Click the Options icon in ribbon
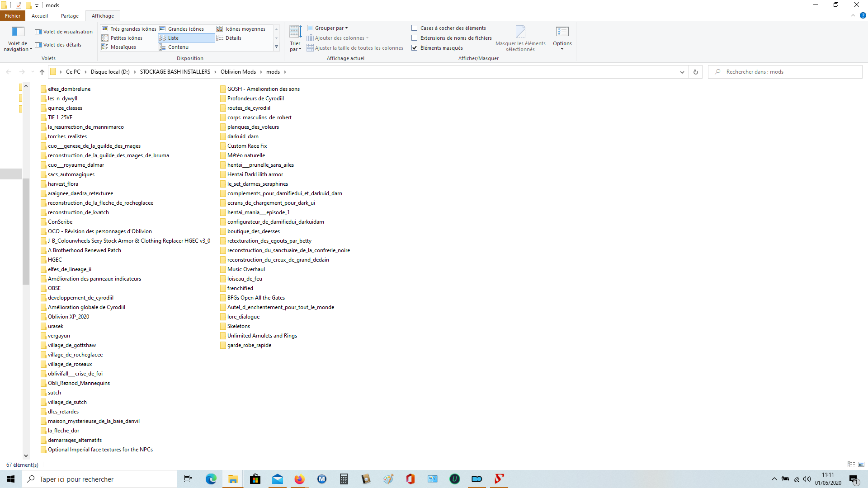 pyautogui.click(x=562, y=32)
